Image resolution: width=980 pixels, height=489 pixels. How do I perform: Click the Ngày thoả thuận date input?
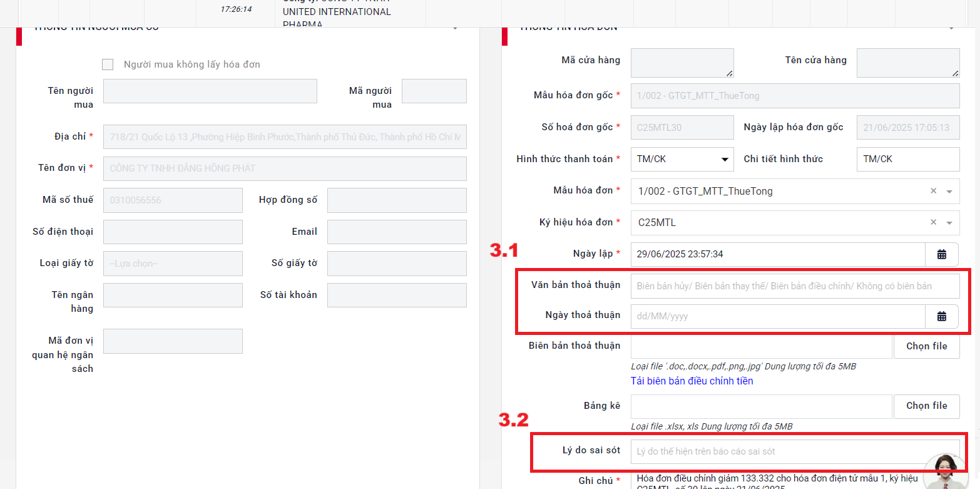click(x=777, y=316)
